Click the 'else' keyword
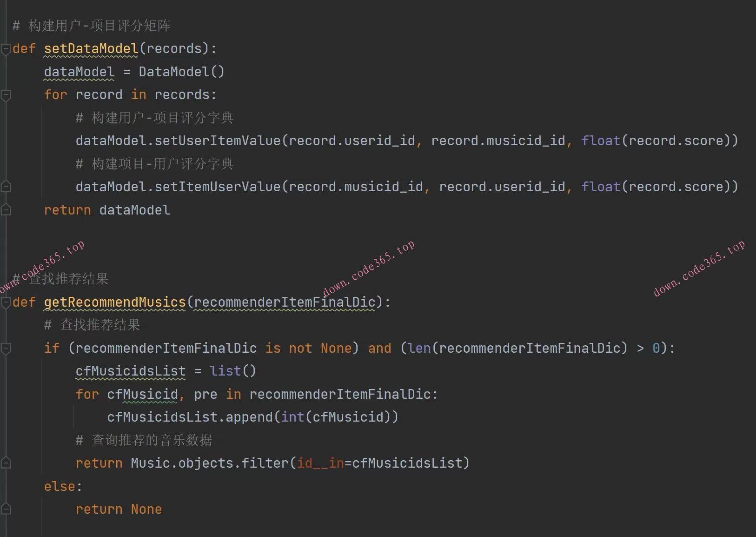 (60, 487)
